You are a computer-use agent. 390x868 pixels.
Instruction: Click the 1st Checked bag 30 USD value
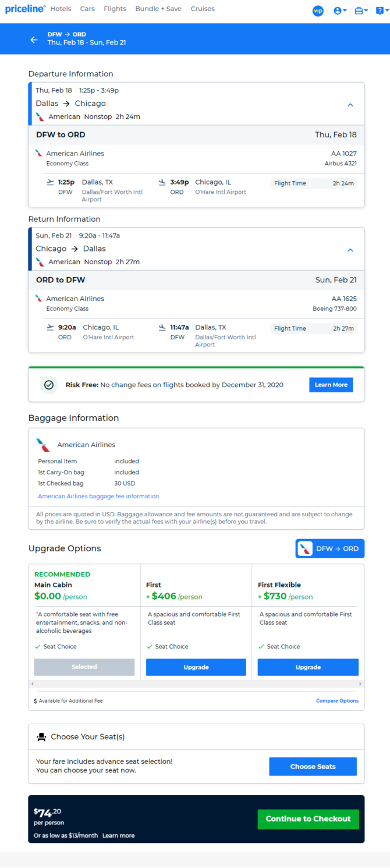(x=126, y=484)
